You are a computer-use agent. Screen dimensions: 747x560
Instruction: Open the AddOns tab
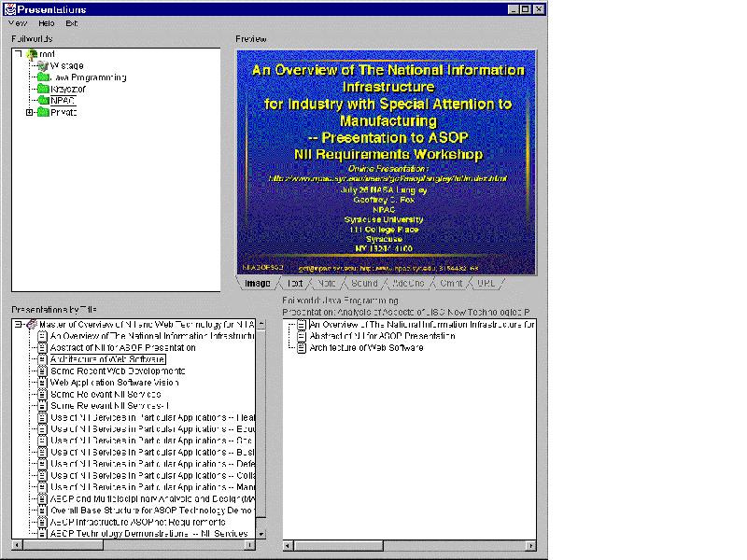[408, 284]
